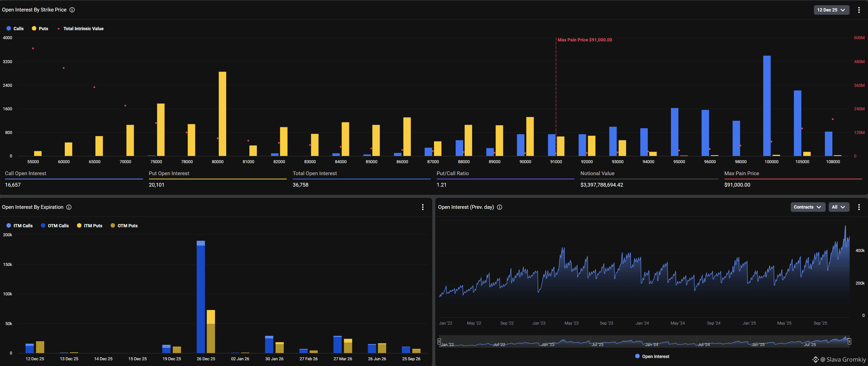868x366 pixels.
Task: Open three-dot menu of strike price chart
Action: (x=859, y=10)
